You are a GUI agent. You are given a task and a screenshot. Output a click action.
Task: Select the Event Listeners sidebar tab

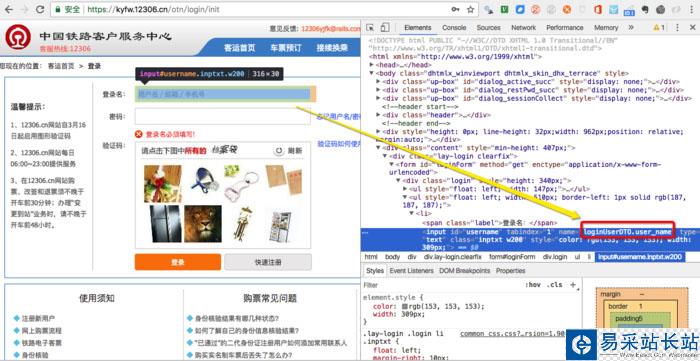(411, 271)
